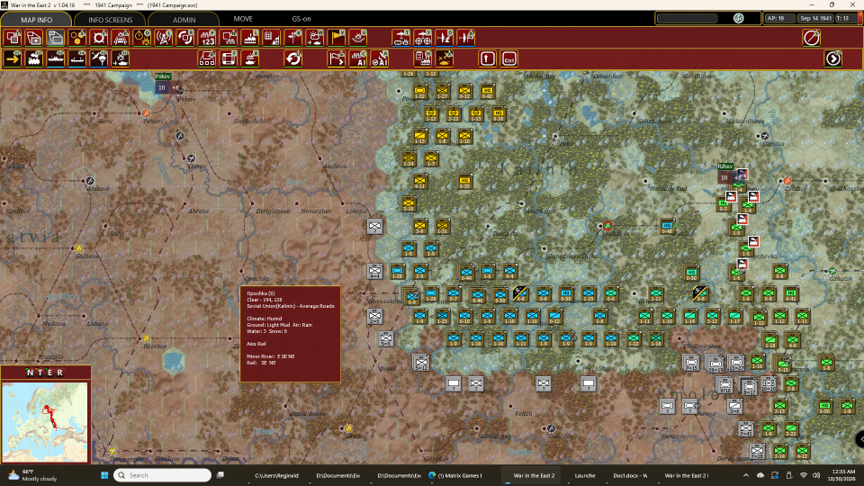
Task: Expand the system tray hidden icons chevron
Action: click(746, 475)
